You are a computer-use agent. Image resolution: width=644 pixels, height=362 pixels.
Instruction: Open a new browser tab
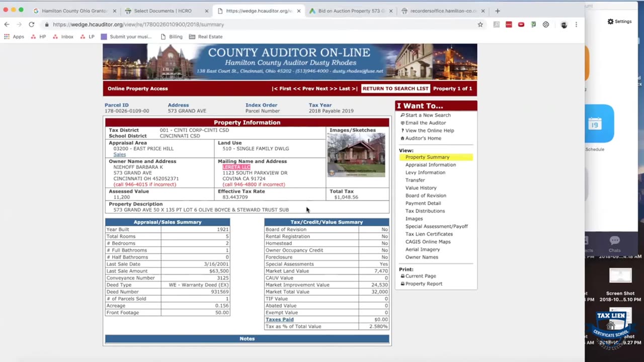click(498, 11)
